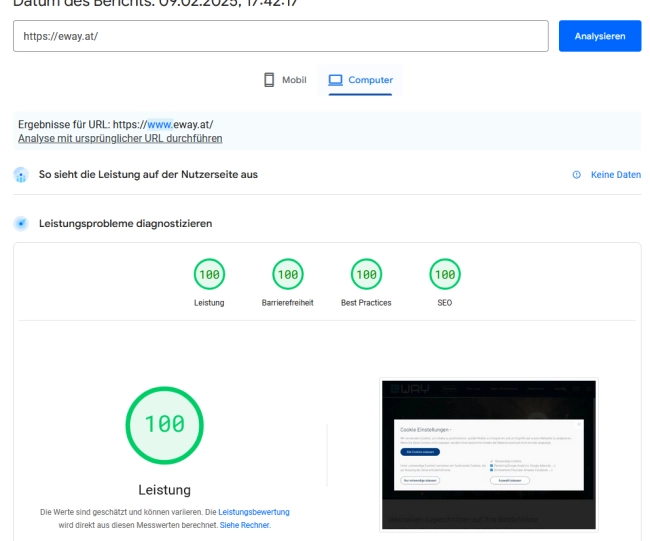This screenshot has height=541, width=650.
Task: Click the So sieht die Leistung heading
Action: pos(148,175)
